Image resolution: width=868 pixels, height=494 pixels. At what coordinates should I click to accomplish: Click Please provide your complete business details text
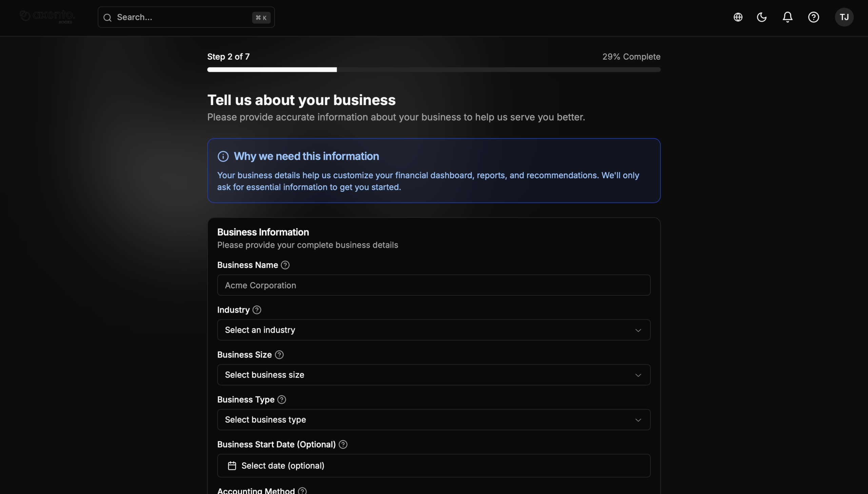tap(308, 245)
